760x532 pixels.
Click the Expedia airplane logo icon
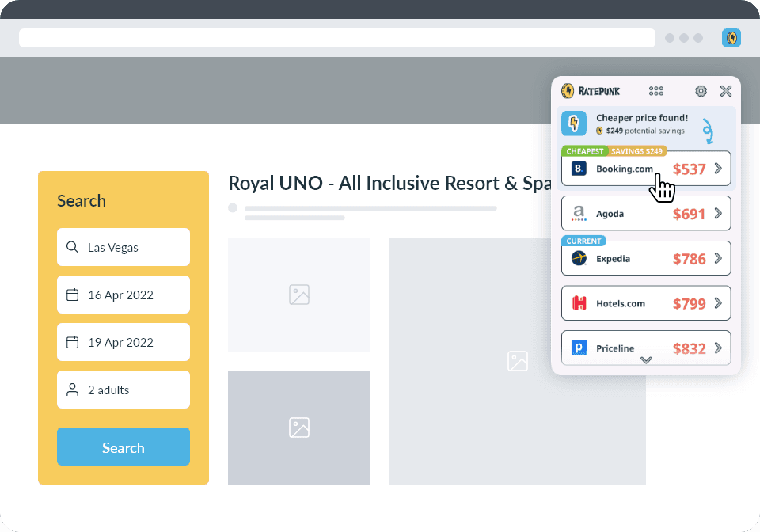pos(579,258)
